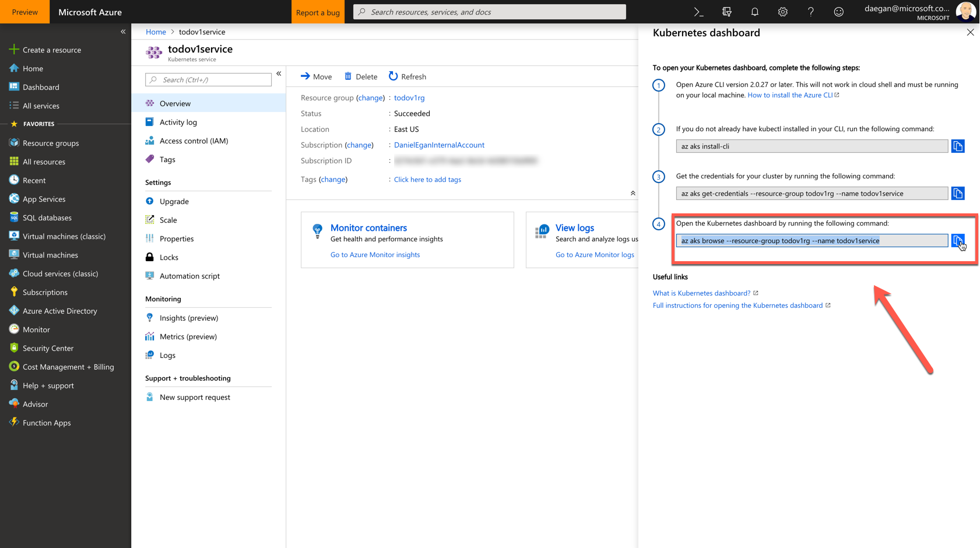Click the Move toolbar button
980x548 pixels.
316,76
